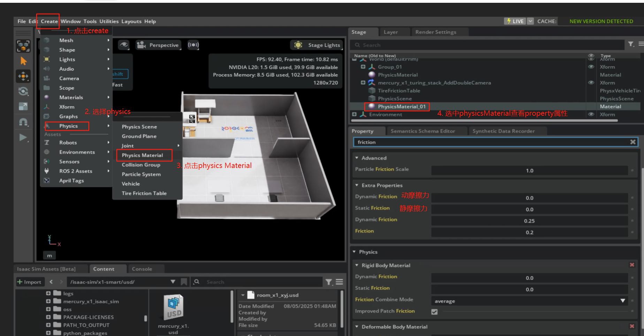The height and width of the screenshot is (336, 644).
Task: Go forward in Content browser
Action: pos(61,282)
